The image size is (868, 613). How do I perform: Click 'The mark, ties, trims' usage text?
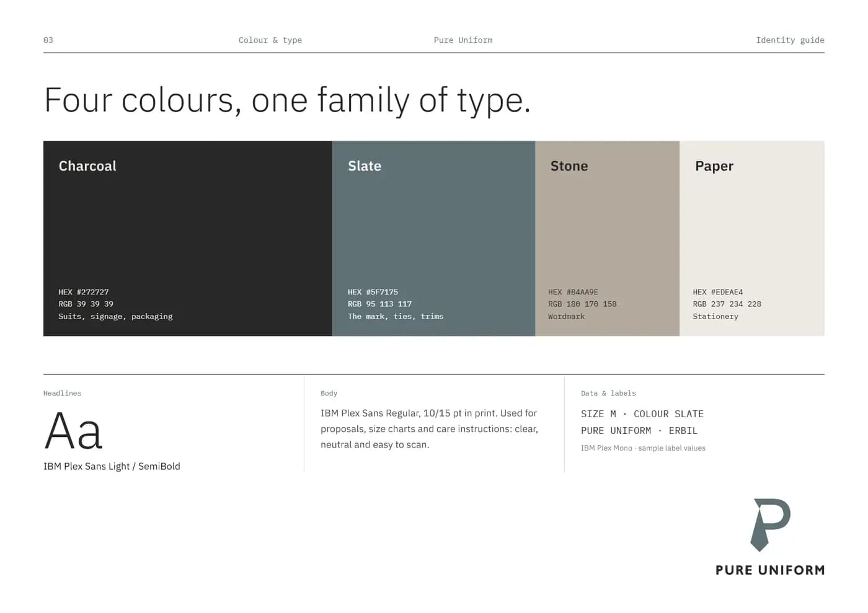[396, 316]
